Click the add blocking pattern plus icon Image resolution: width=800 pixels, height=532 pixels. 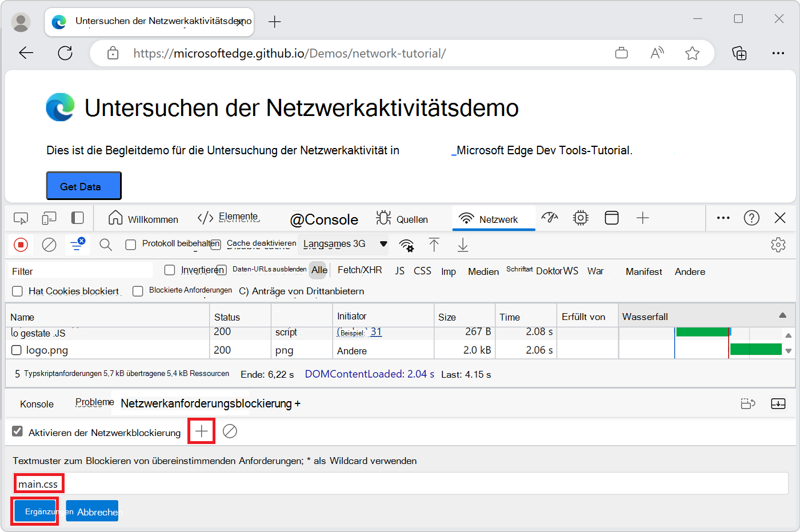201,431
